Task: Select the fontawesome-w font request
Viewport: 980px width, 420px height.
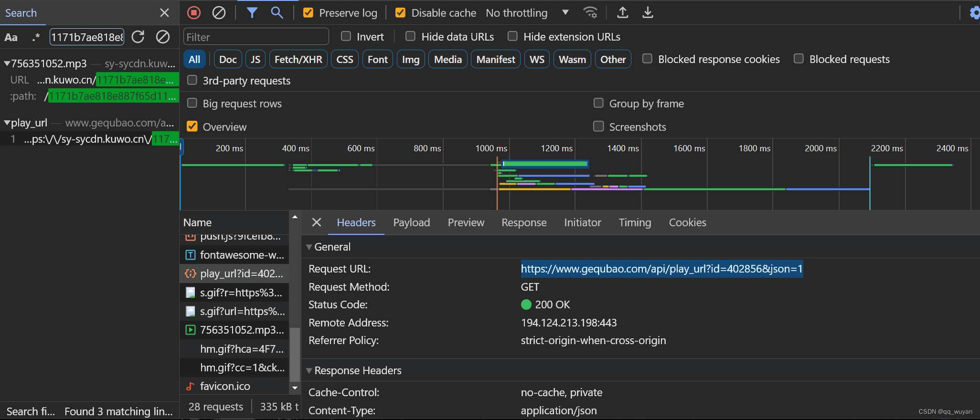Action: point(234,255)
